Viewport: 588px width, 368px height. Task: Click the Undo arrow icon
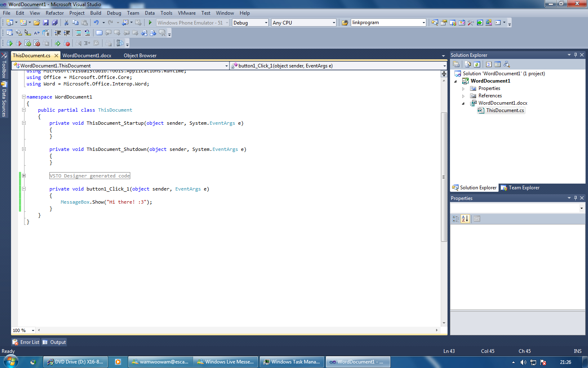point(96,23)
